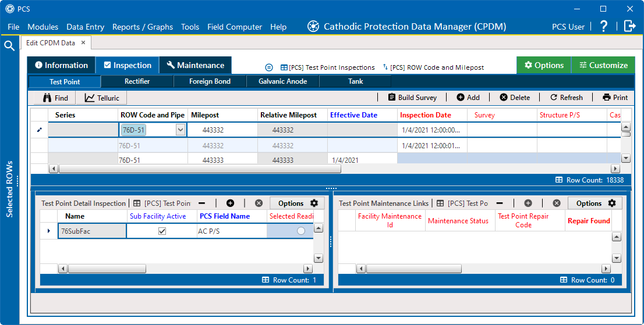Open the Reports / Graphs menu

(x=143, y=27)
